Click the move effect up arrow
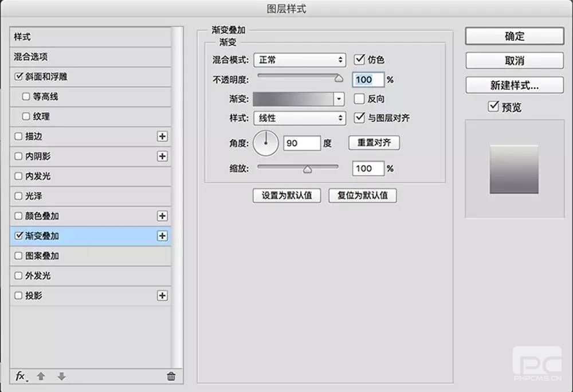Image resolution: width=573 pixels, height=392 pixels. click(x=41, y=377)
